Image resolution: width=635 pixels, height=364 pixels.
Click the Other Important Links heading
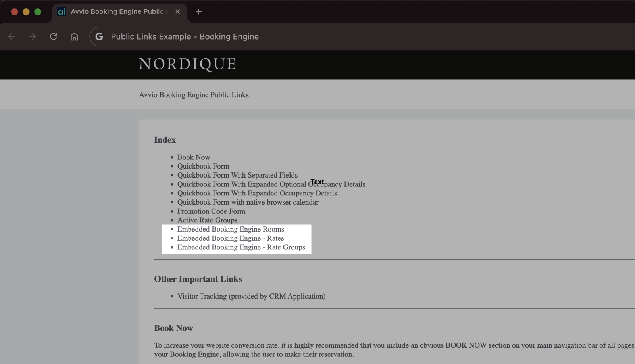point(198,279)
